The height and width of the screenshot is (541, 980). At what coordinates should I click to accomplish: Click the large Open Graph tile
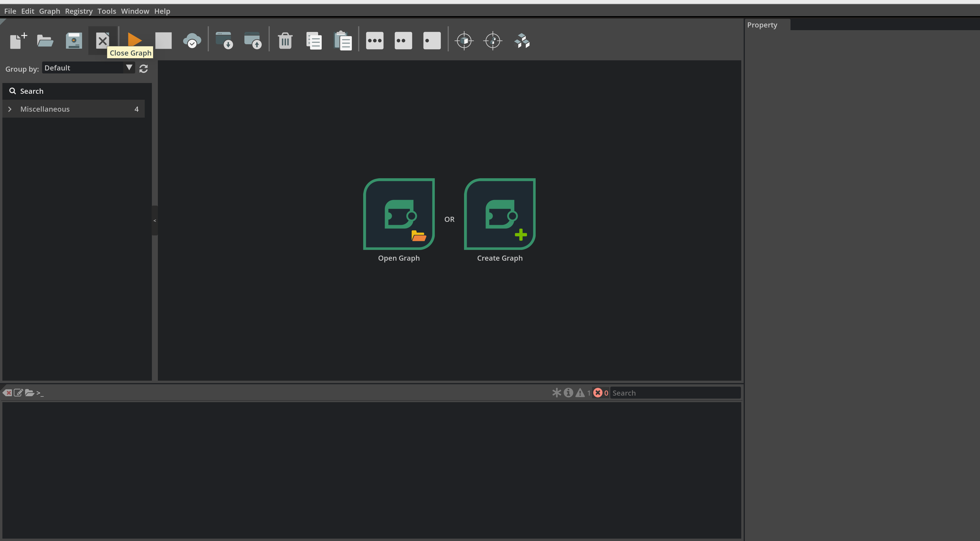point(399,214)
